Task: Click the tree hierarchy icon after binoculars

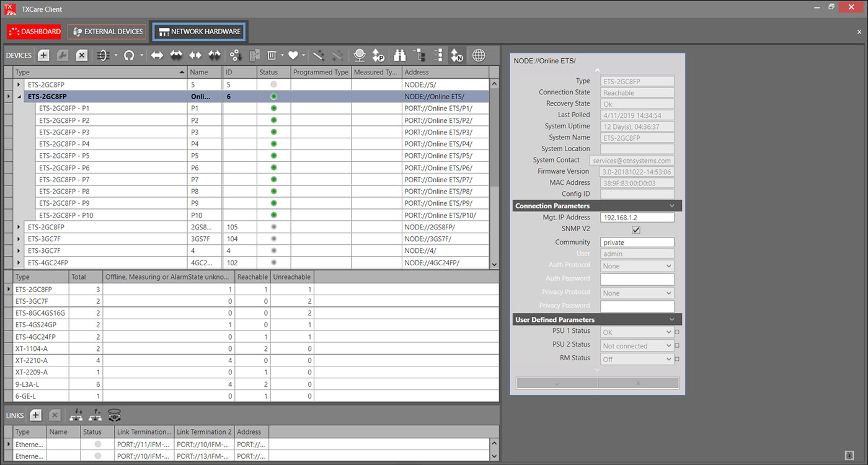Action: click(419, 55)
